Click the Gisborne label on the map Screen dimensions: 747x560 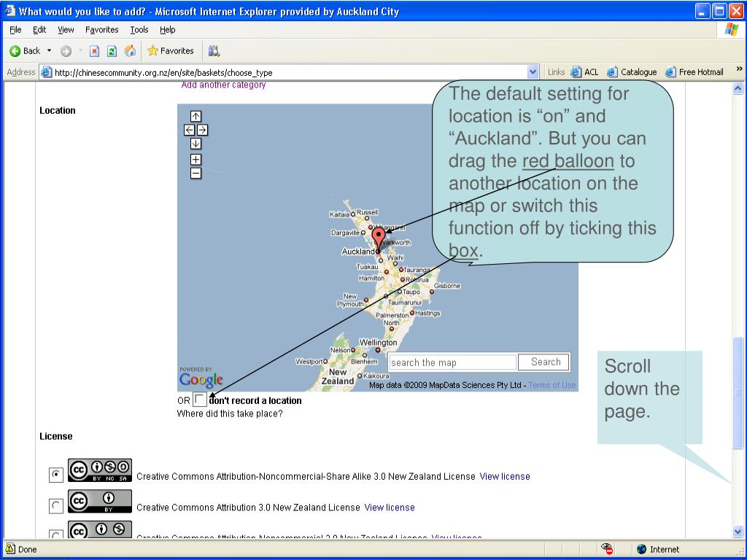point(447,286)
